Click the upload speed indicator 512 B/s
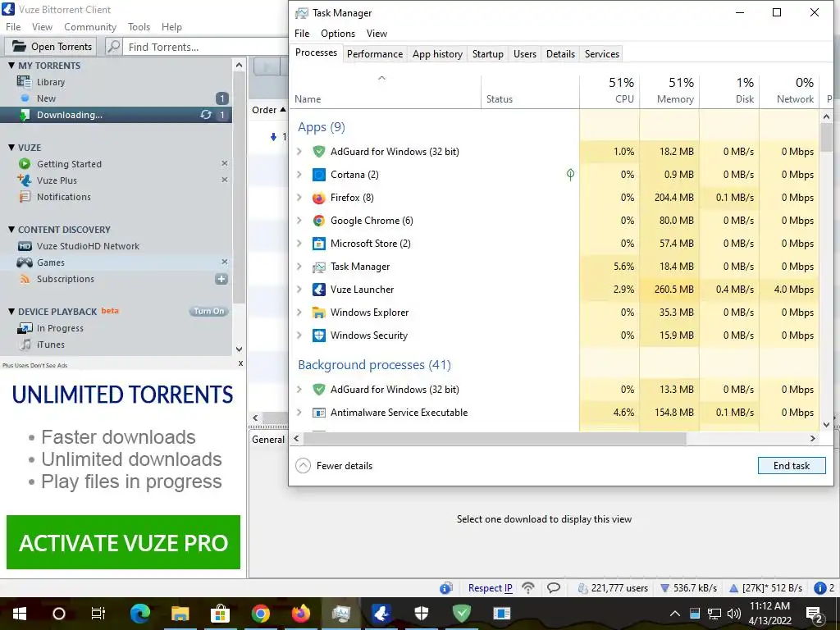This screenshot has width=840, height=630. point(765,588)
